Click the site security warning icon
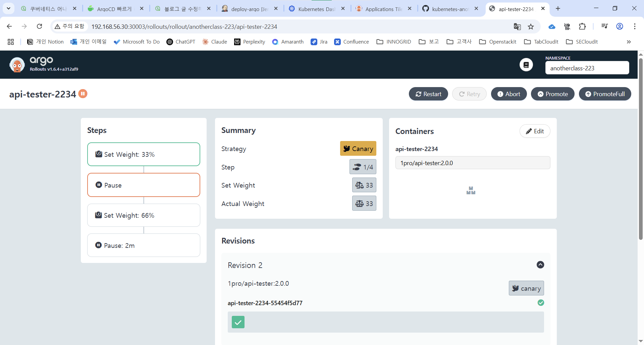The height and width of the screenshot is (345, 644). coord(57,26)
